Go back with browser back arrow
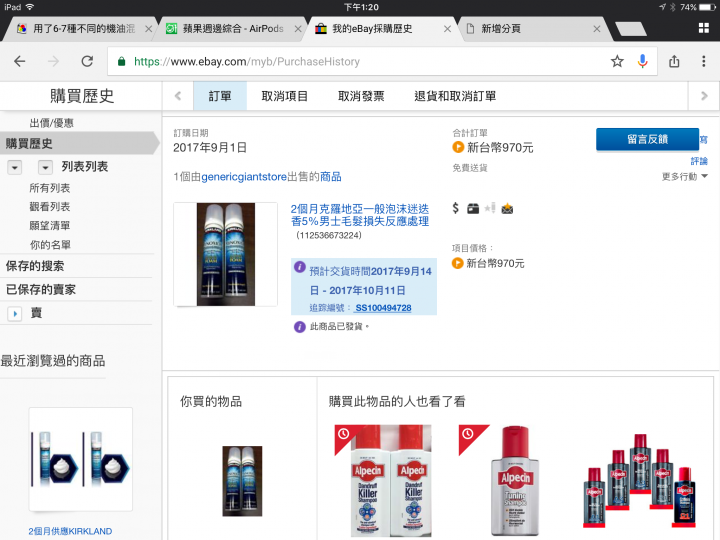This screenshot has width=720, height=540. [20, 61]
